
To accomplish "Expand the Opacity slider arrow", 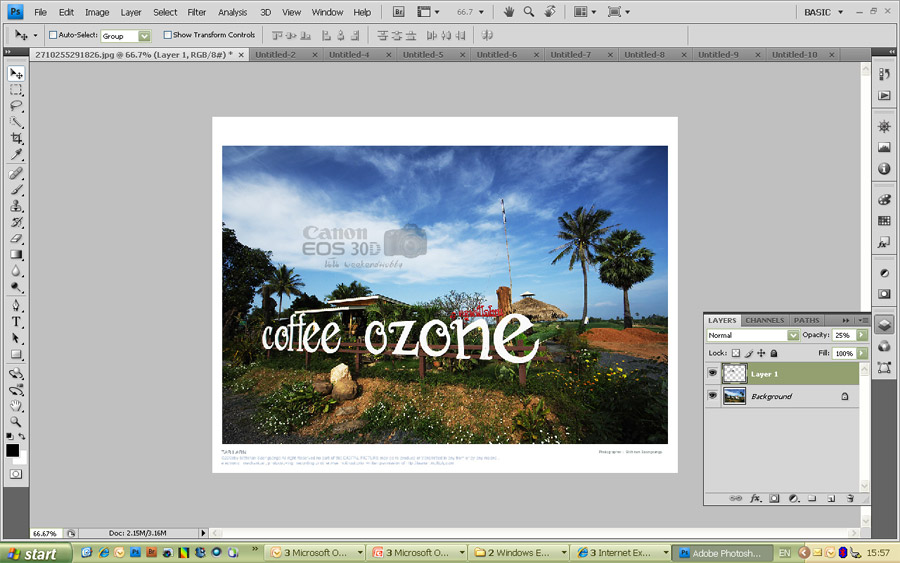I will [x=862, y=335].
